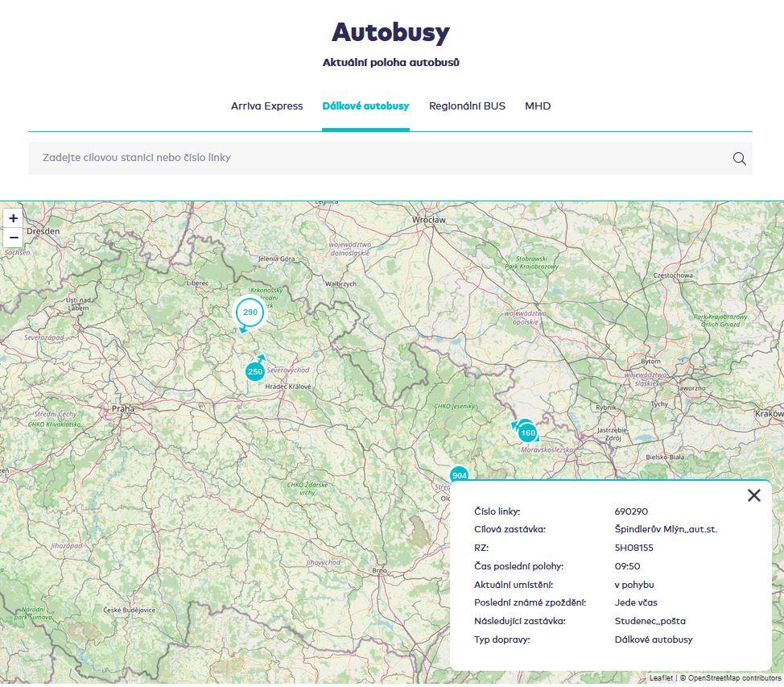Click the Brno label on the map
The width and height of the screenshot is (784, 687).
point(379,570)
